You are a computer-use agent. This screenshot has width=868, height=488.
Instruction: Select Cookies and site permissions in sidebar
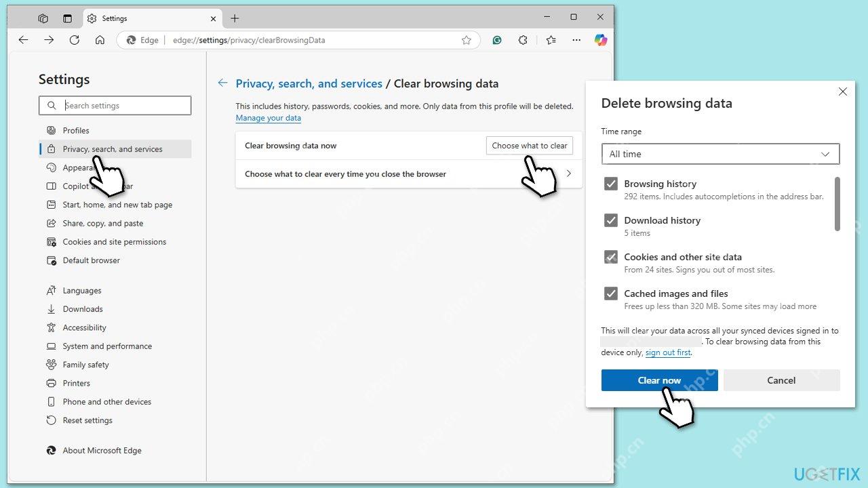coord(114,241)
